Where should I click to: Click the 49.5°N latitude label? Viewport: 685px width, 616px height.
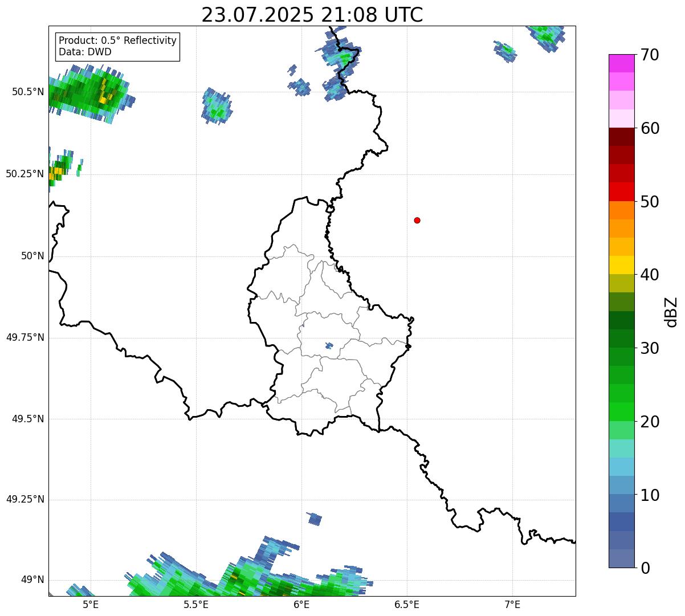pyautogui.click(x=28, y=419)
